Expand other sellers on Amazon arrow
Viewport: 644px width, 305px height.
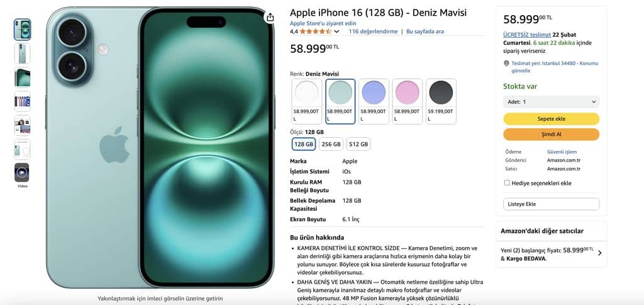(599, 253)
